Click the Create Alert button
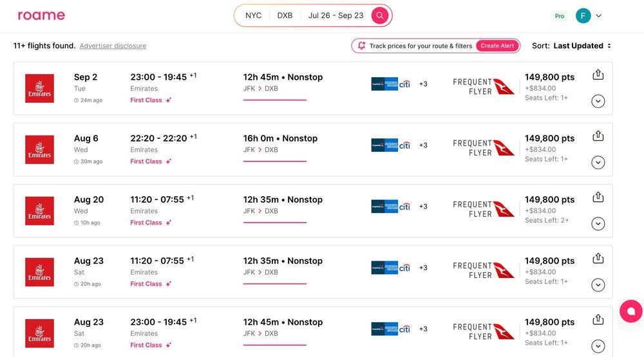The height and width of the screenshot is (357, 644). coord(497,46)
